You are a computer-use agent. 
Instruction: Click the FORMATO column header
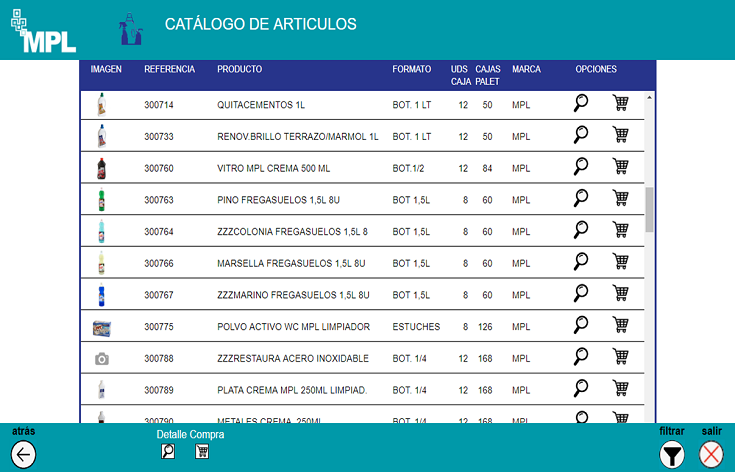coord(412,69)
